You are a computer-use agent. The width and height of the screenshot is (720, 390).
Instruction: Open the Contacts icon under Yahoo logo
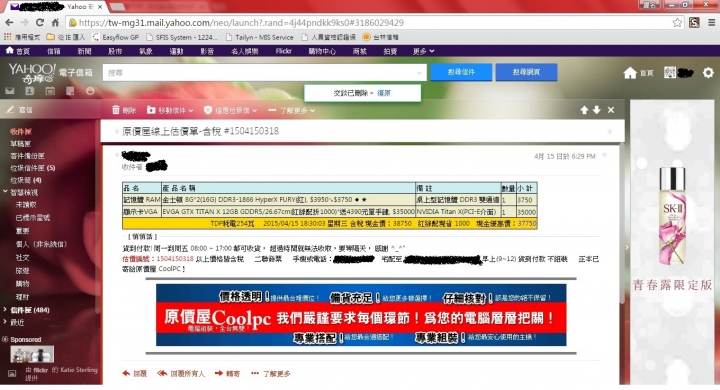coord(30,91)
